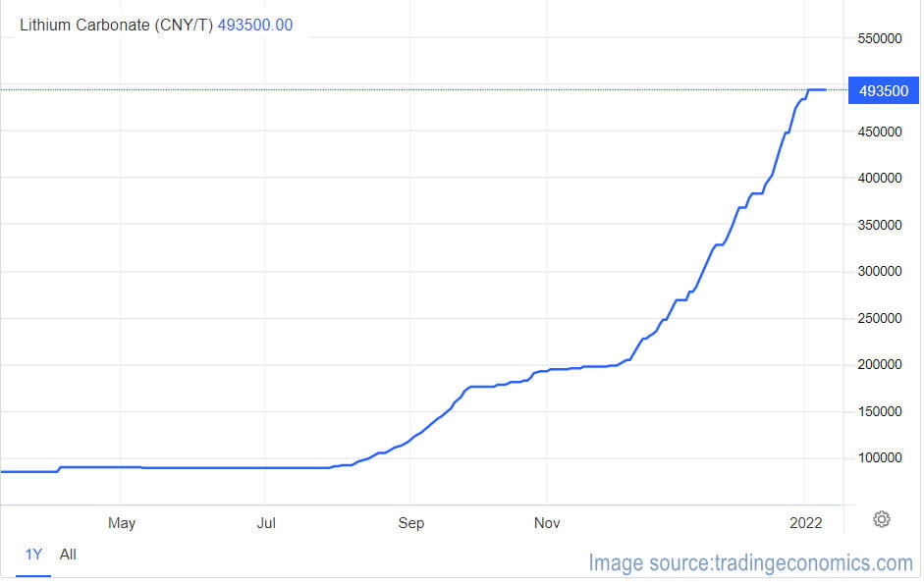Click the 100000 price axis label
924x584 pixels.
880,457
